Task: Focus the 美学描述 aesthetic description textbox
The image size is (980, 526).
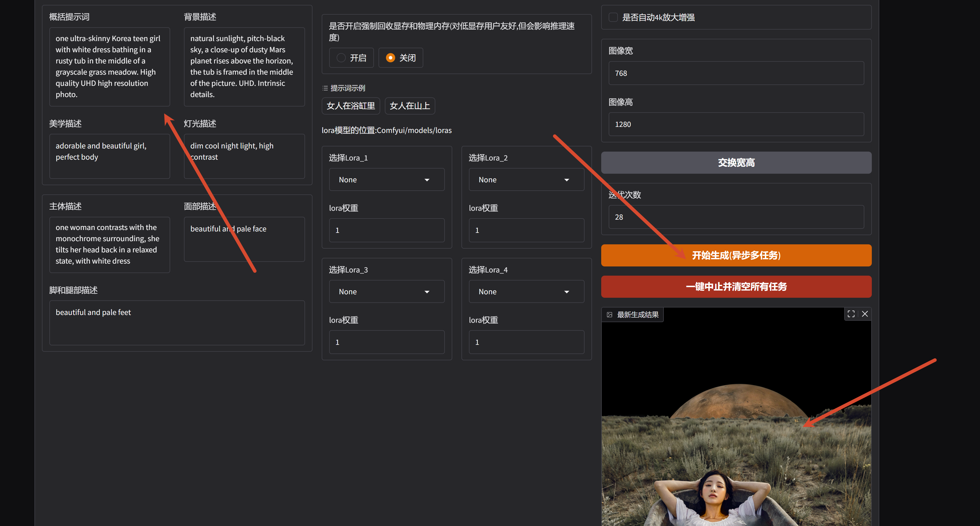Action: [110, 156]
